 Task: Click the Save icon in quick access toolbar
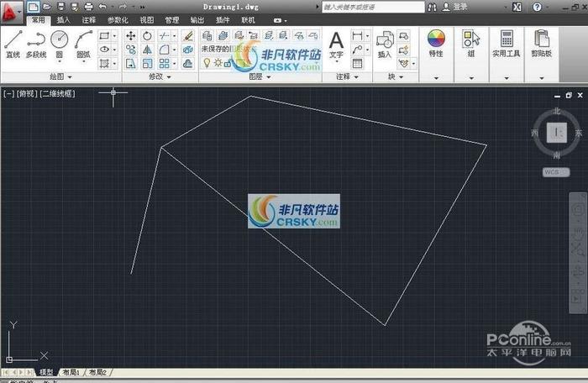point(61,7)
